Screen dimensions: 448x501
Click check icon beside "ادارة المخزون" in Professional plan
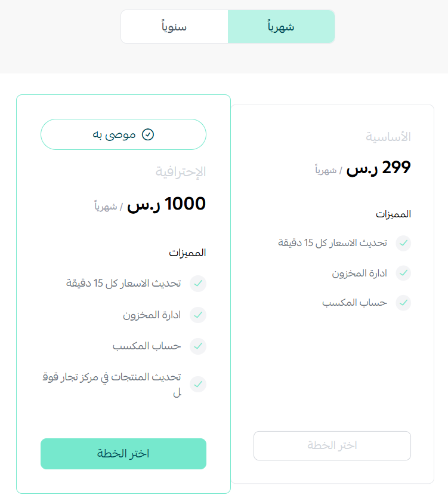pyautogui.click(x=198, y=315)
